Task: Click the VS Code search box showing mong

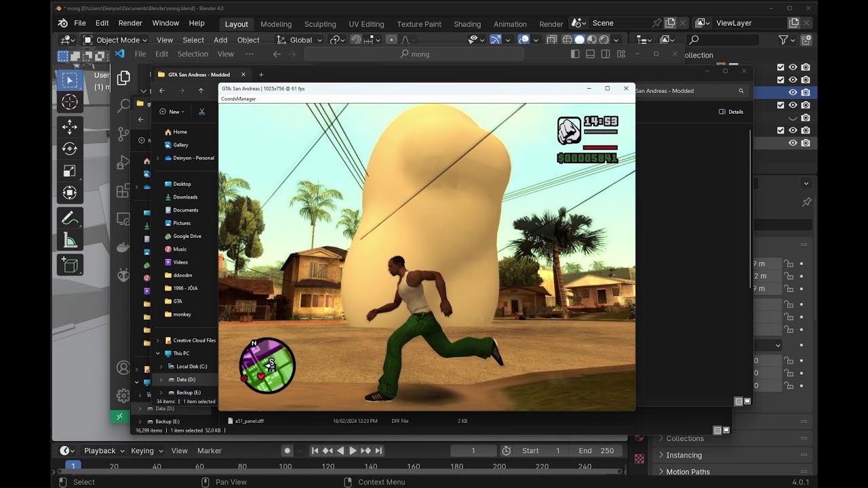Action: coord(415,54)
